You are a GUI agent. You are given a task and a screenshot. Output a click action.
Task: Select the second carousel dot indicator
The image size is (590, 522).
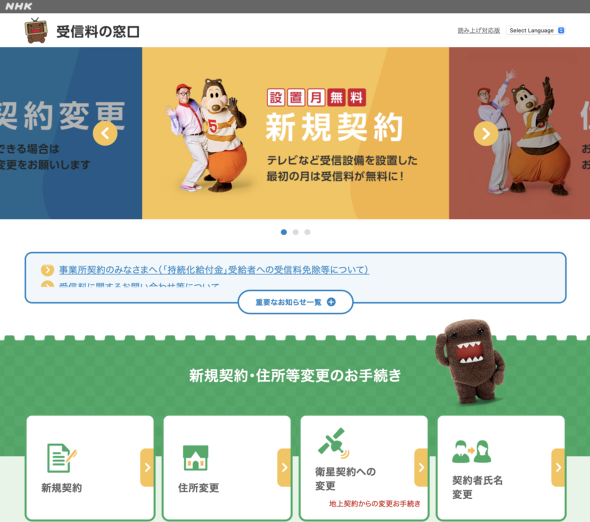point(296,232)
